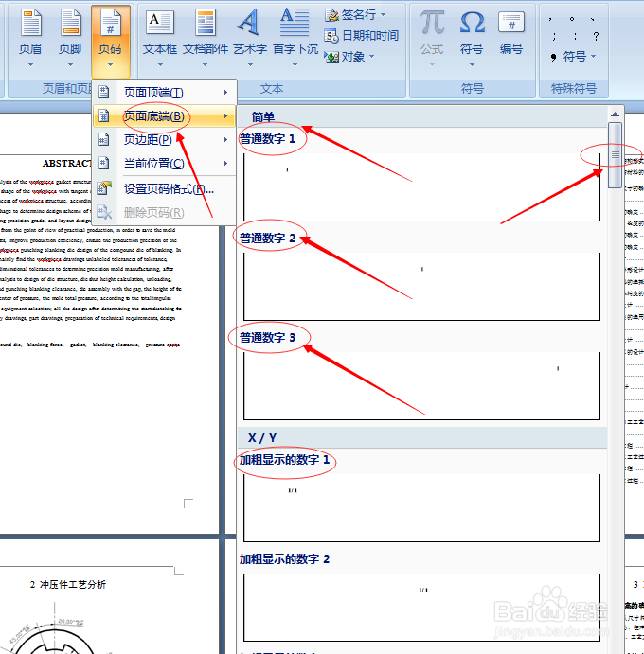Click the 普通数字 1 label
Viewport: 644px width, 654px height.
point(267,139)
